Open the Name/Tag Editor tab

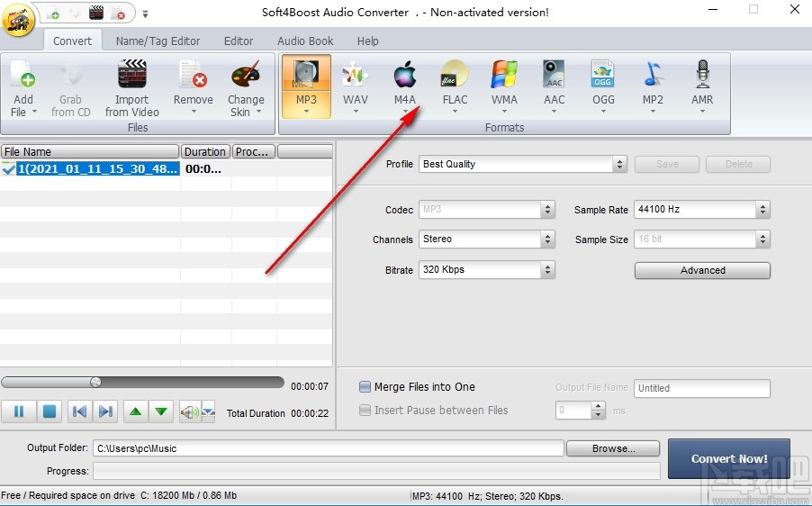click(158, 41)
